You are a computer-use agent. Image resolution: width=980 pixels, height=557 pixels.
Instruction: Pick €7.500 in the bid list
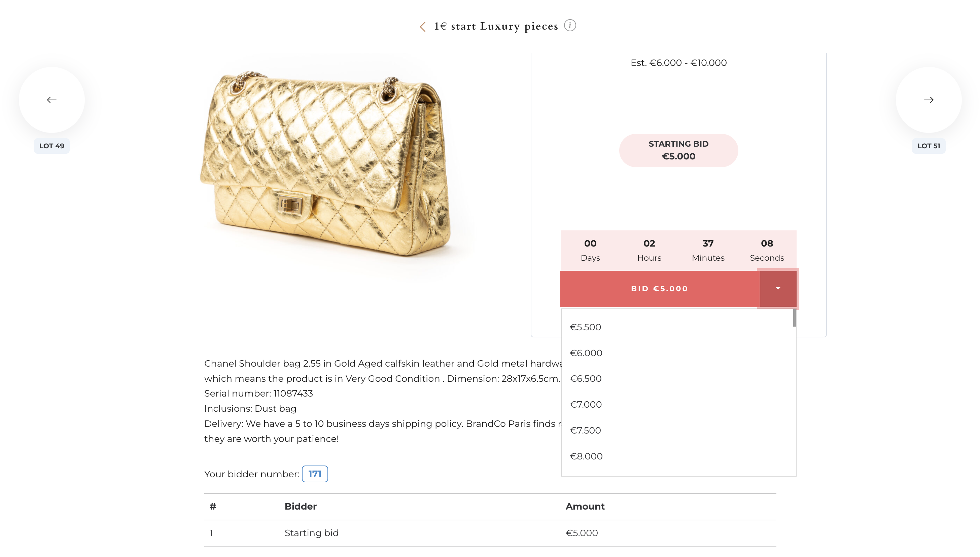point(586,431)
